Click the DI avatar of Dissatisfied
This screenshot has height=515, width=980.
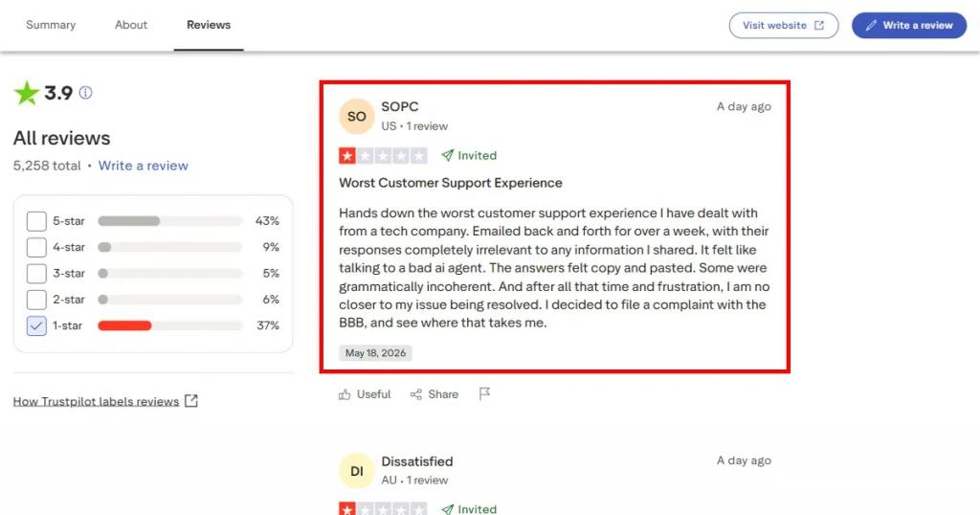click(356, 471)
